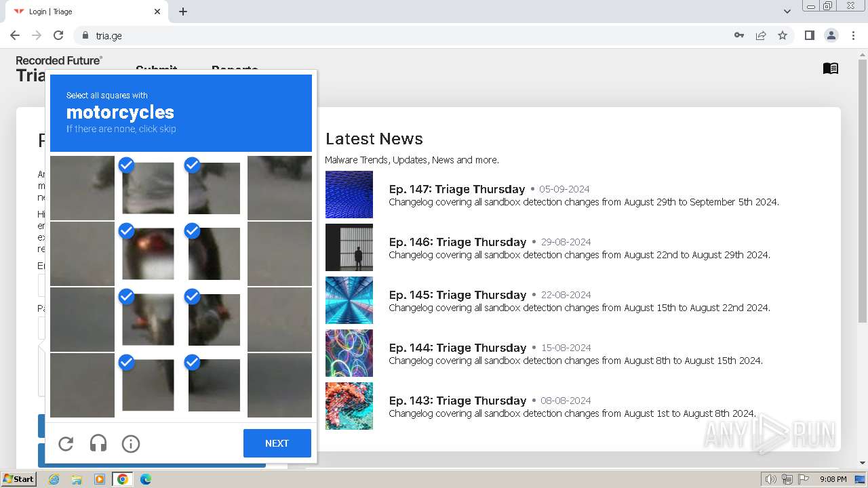Open File Explorer from taskbar
The width and height of the screenshot is (868, 488).
pos(77,479)
